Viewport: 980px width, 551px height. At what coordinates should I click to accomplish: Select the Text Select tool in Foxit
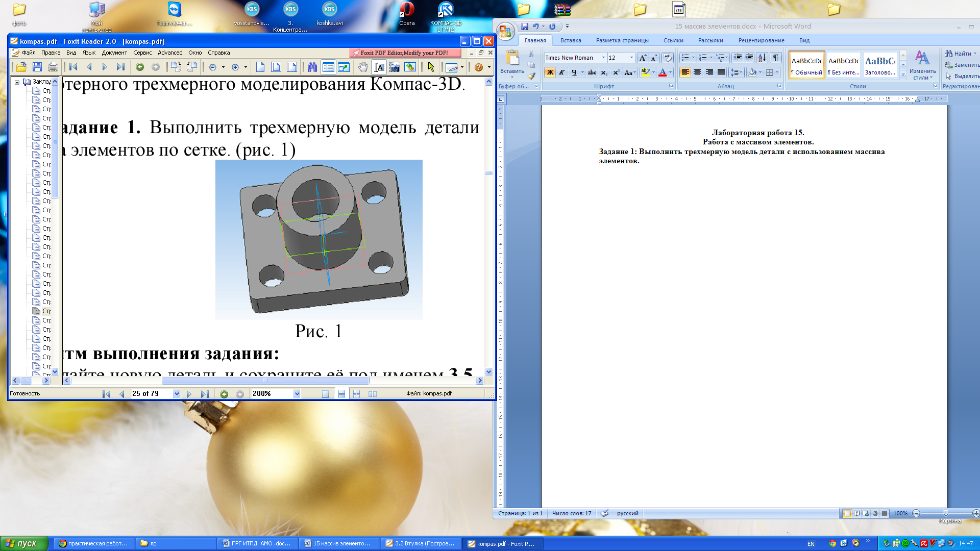click(379, 67)
